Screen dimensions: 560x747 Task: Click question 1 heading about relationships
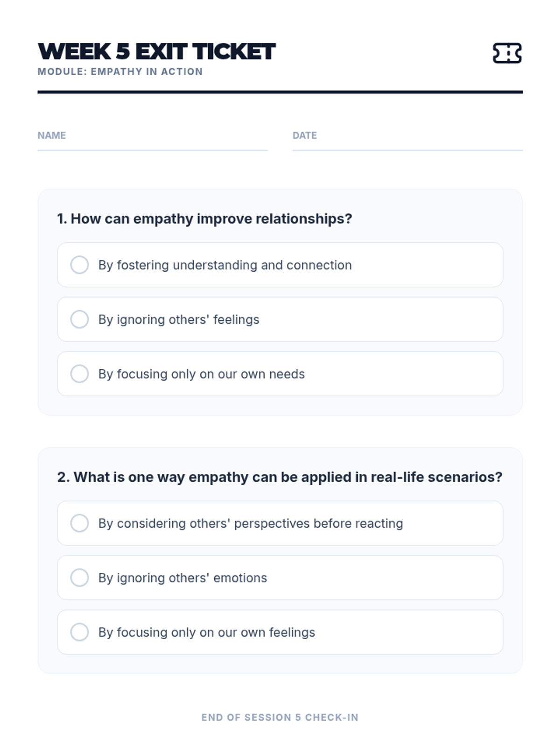204,218
